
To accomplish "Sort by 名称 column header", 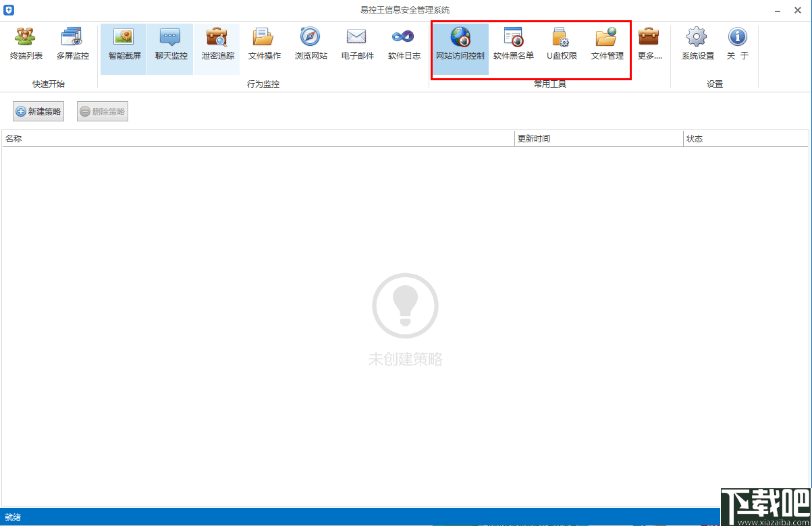I will (258, 138).
